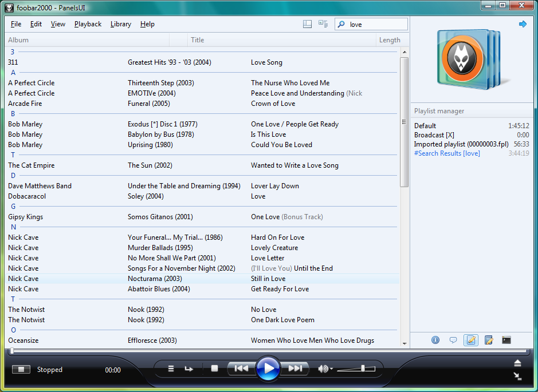Toggle the playlist manager panel button

(x=471, y=340)
